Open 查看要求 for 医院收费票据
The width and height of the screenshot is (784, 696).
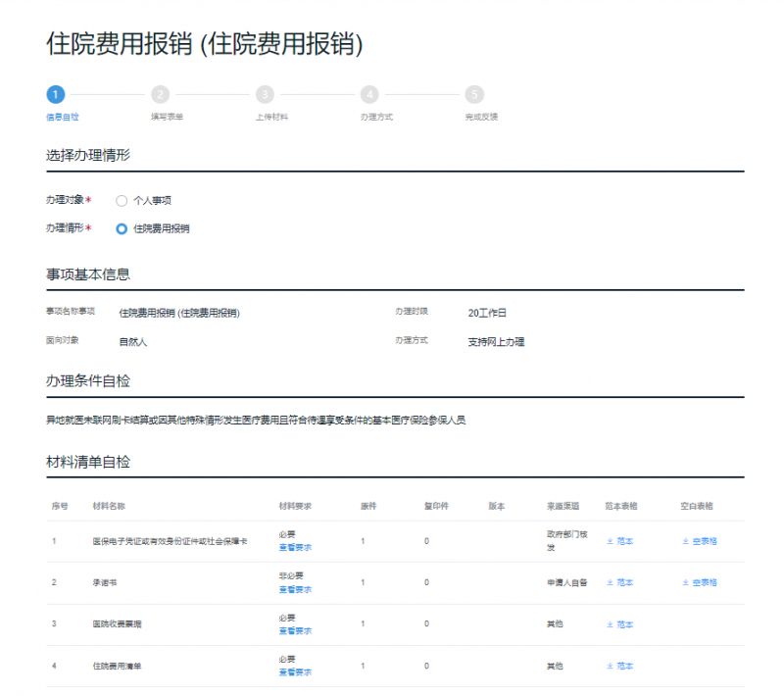[295, 631]
